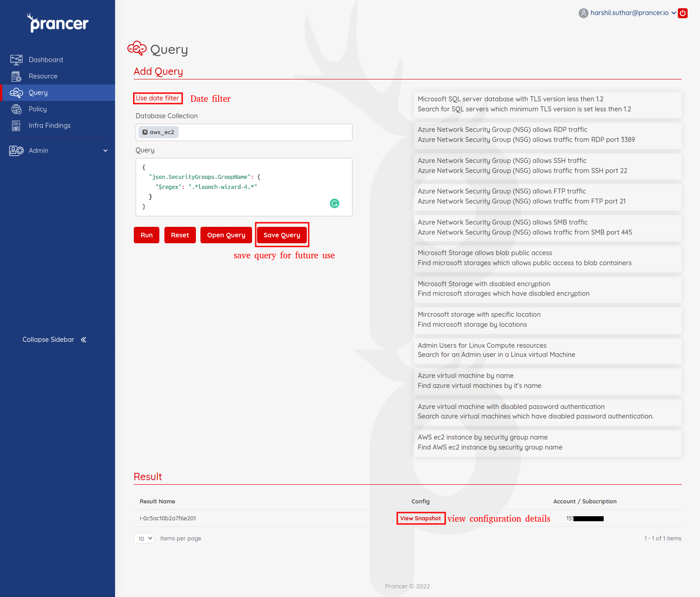Run the current query
This screenshot has height=597, width=700.
tap(147, 235)
